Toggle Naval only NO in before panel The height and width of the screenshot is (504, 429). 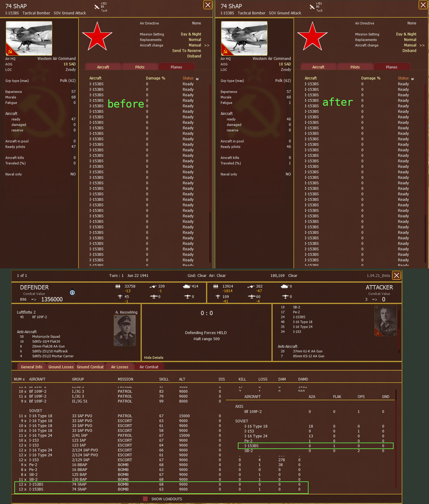(x=73, y=174)
